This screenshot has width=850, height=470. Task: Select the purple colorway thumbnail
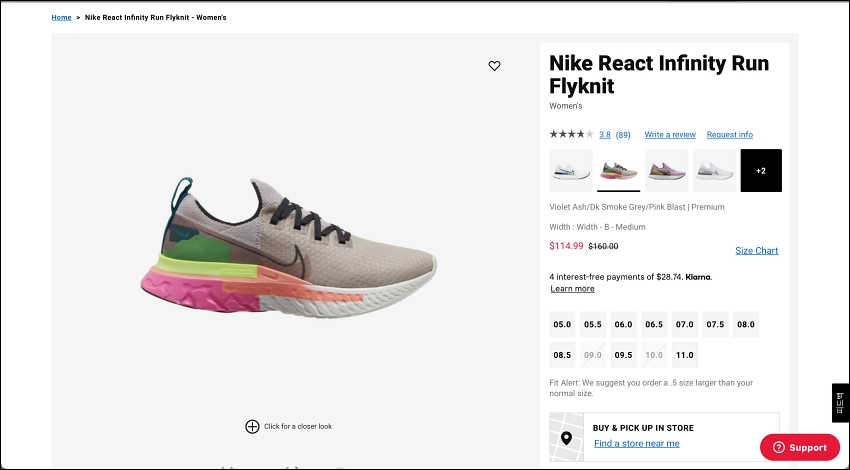coord(666,170)
